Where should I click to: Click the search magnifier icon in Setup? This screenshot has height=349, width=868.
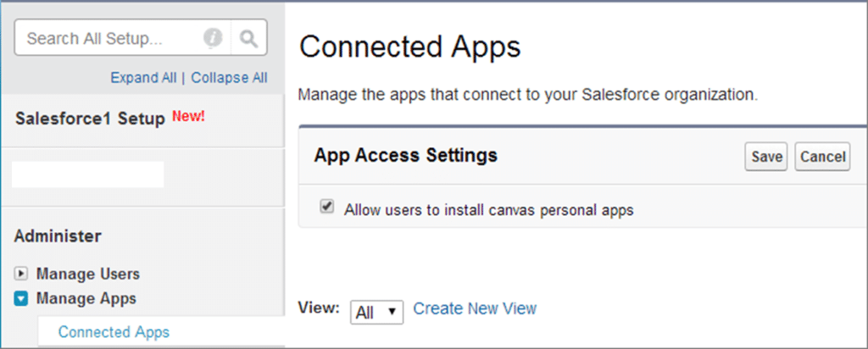point(248,38)
